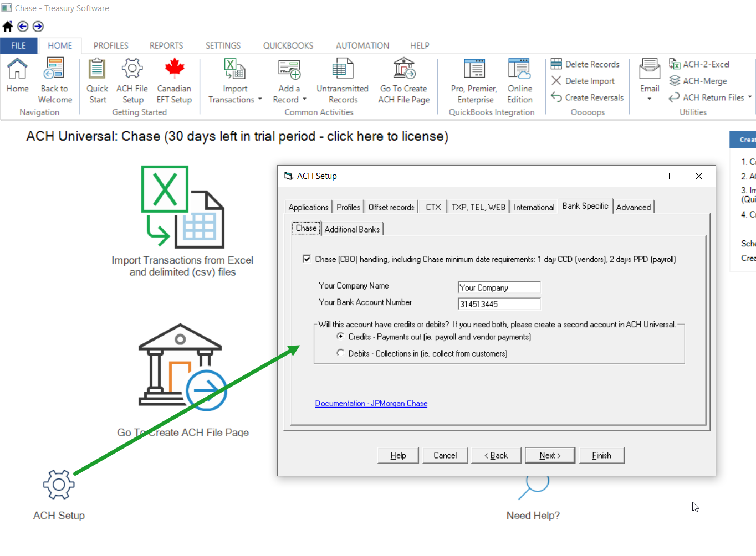
Task: Open Documentation - JPMorgan Chase link
Action: click(371, 404)
